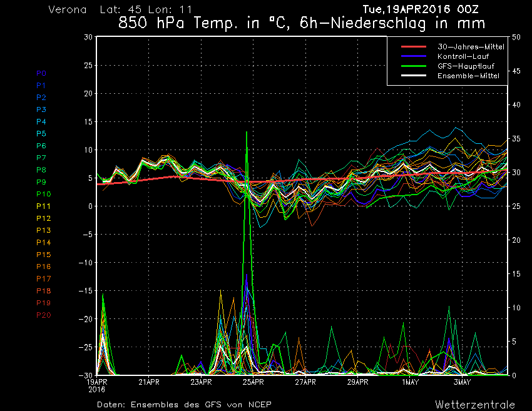Image resolution: width=532 pixels, height=411 pixels.
Task: Click the P5 label in the member list
Action: pyautogui.click(x=41, y=134)
